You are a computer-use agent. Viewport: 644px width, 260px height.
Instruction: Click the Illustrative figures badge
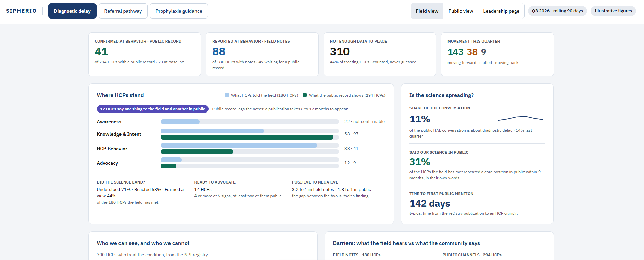pos(613,11)
